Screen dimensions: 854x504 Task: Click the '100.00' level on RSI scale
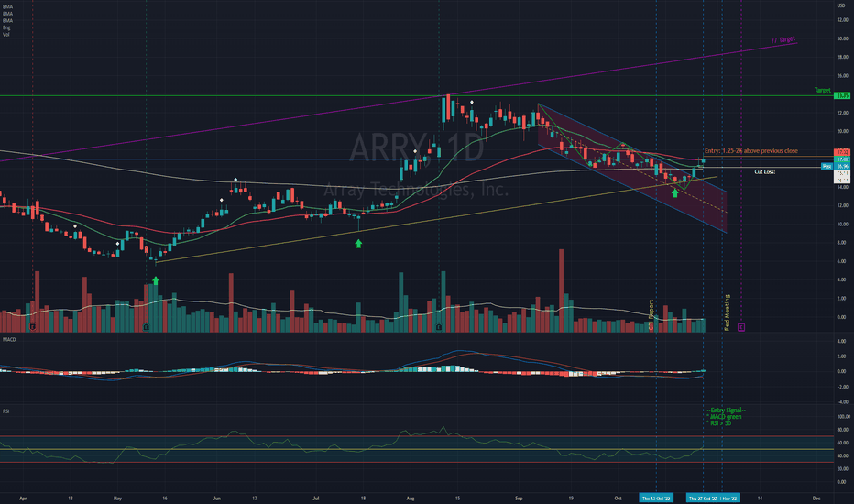tap(843, 416)
